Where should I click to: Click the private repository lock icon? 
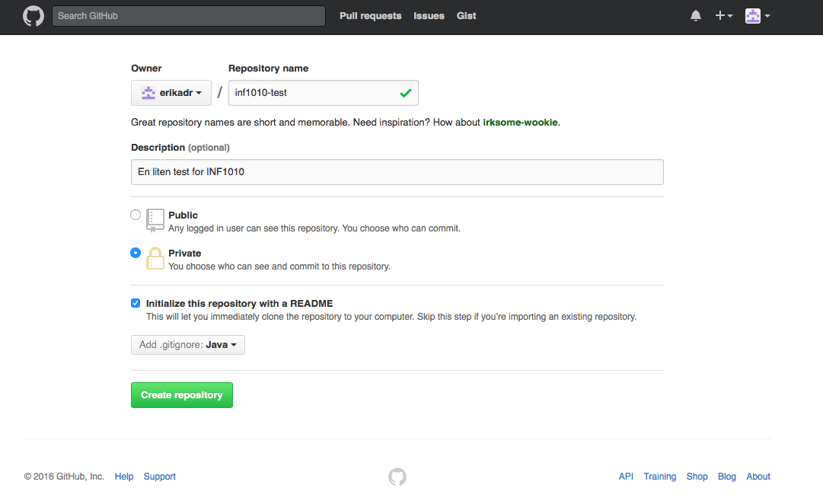point(155,258)
